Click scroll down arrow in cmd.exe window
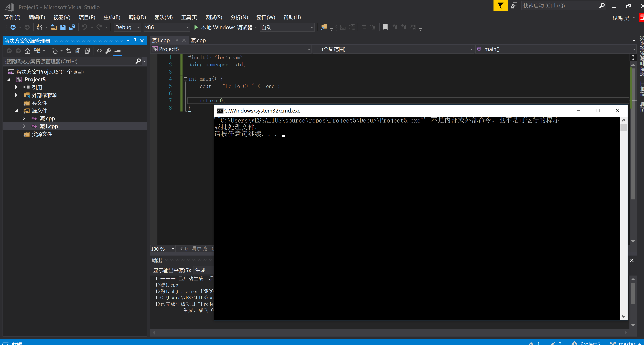The height and width of the screenshot is (345, 644). tap(624, 317)
